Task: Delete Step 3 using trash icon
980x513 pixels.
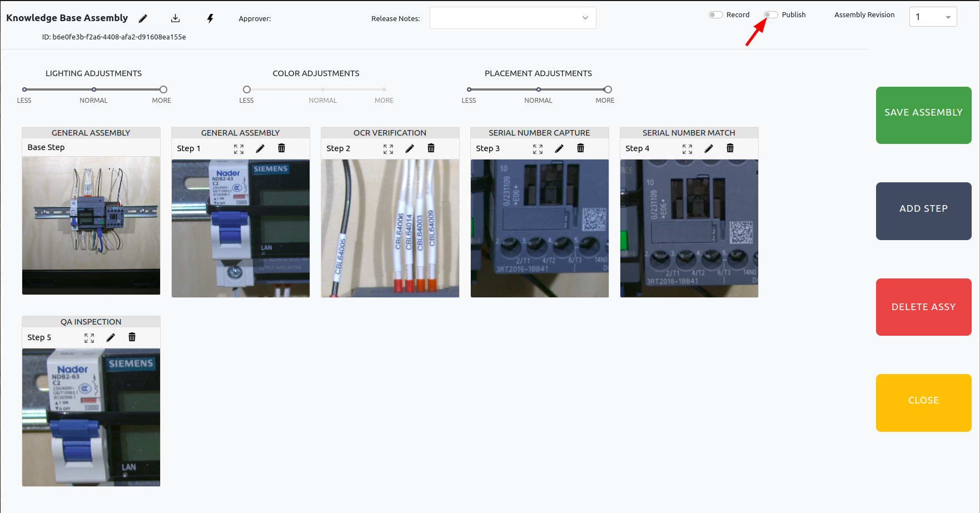Action: click(x=580, y=148)
